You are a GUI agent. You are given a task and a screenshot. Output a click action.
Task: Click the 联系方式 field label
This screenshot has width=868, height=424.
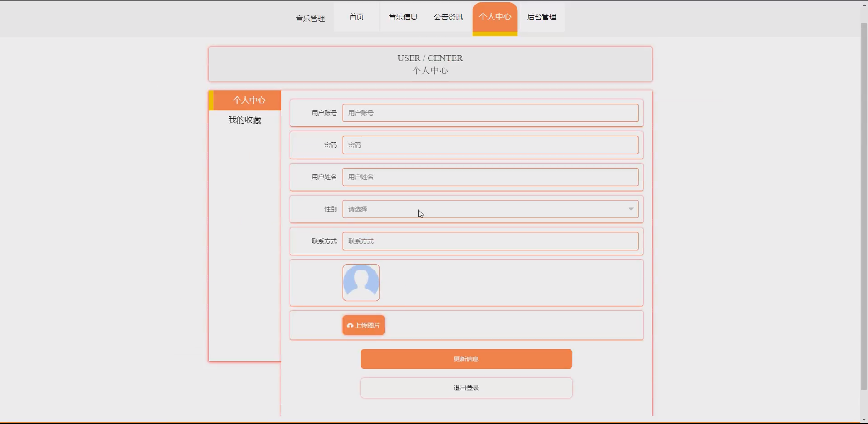[x=324, y=241]
